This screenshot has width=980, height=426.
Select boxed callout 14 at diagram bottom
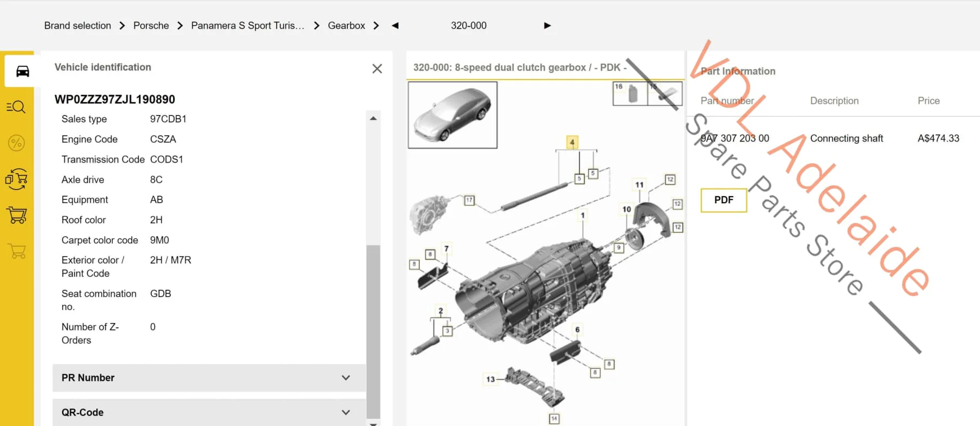(x=554, y=418)
